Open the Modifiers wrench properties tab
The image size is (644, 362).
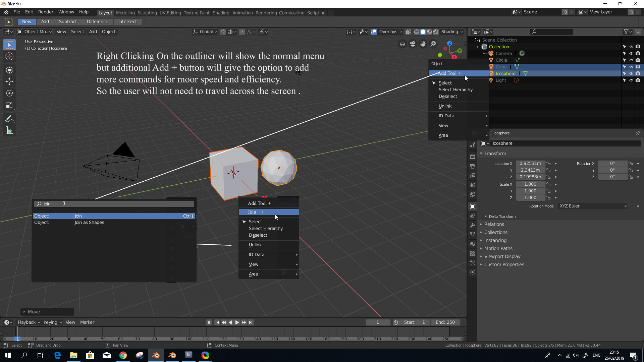[473, 225]
